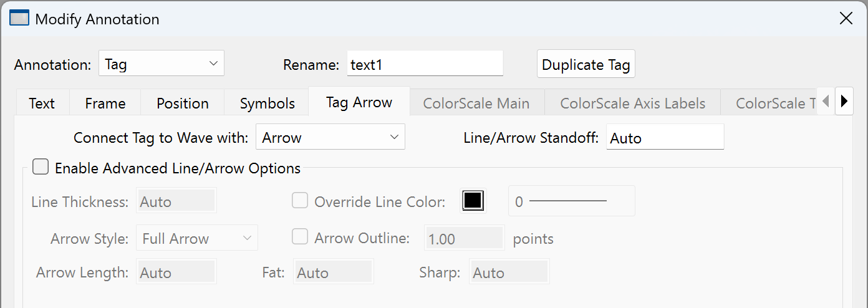
Task: Switch to the Text tab
Action: coord(42,103)
